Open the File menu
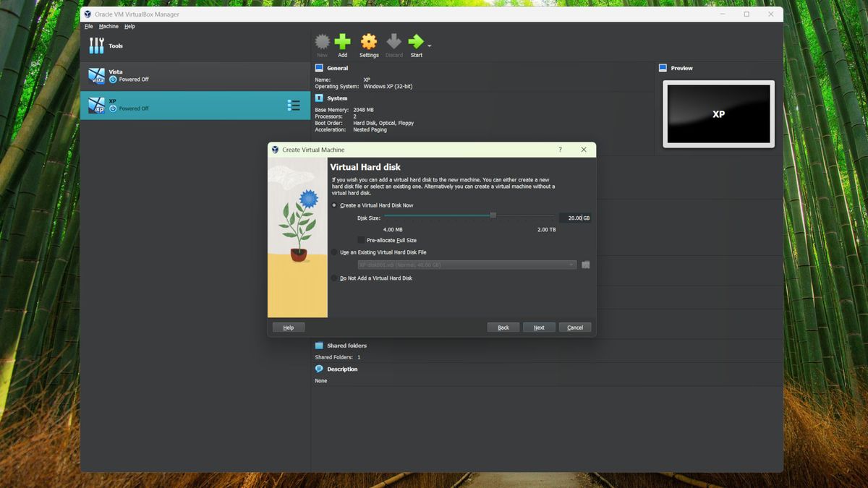Viewport: 868px width, 488px height. (88, 26)
